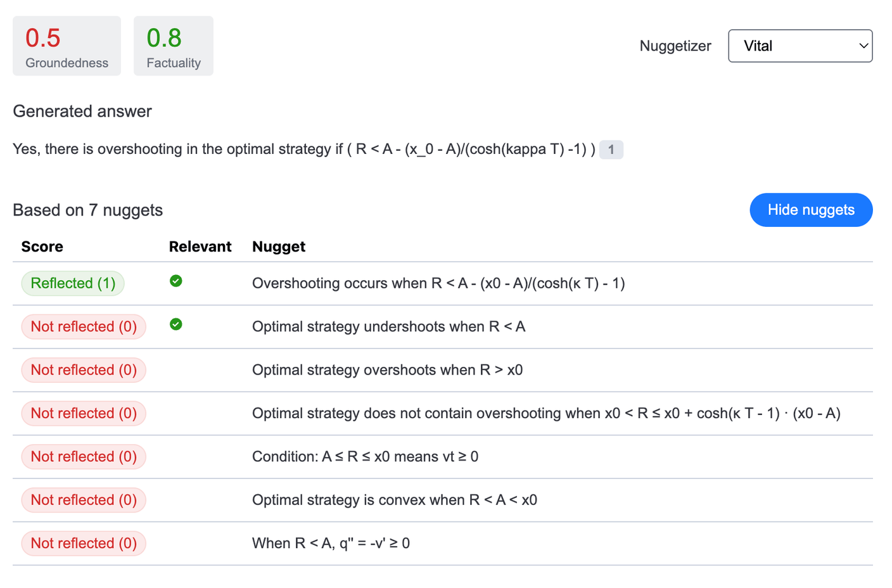The image size is (892, 588).
Task: Click the relevant checkmark for undershoots nugget
Action: click(x=176, y=324)
